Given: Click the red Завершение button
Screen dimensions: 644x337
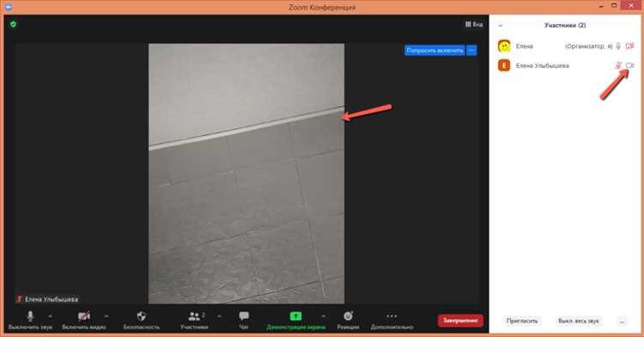Looking at the screenshot, I should (460, 321).
